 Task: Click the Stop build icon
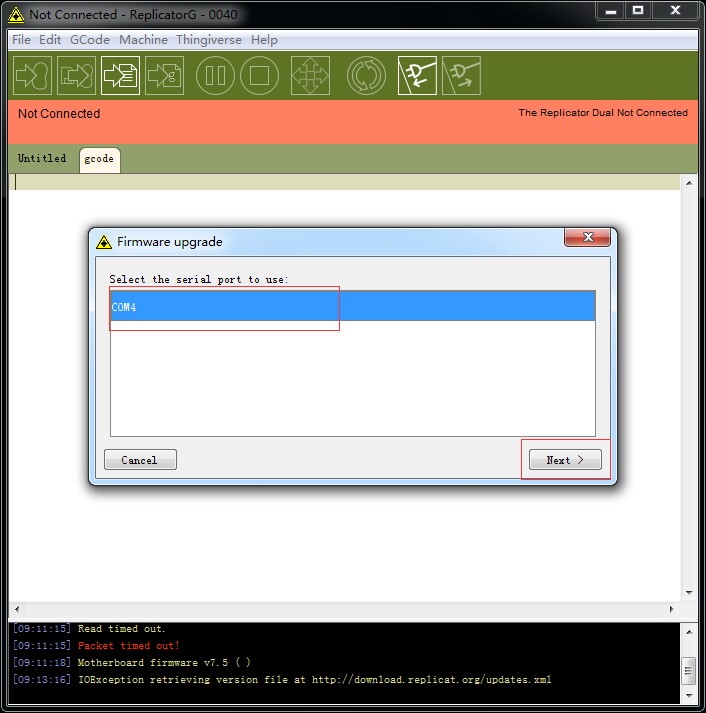[259, 75]
